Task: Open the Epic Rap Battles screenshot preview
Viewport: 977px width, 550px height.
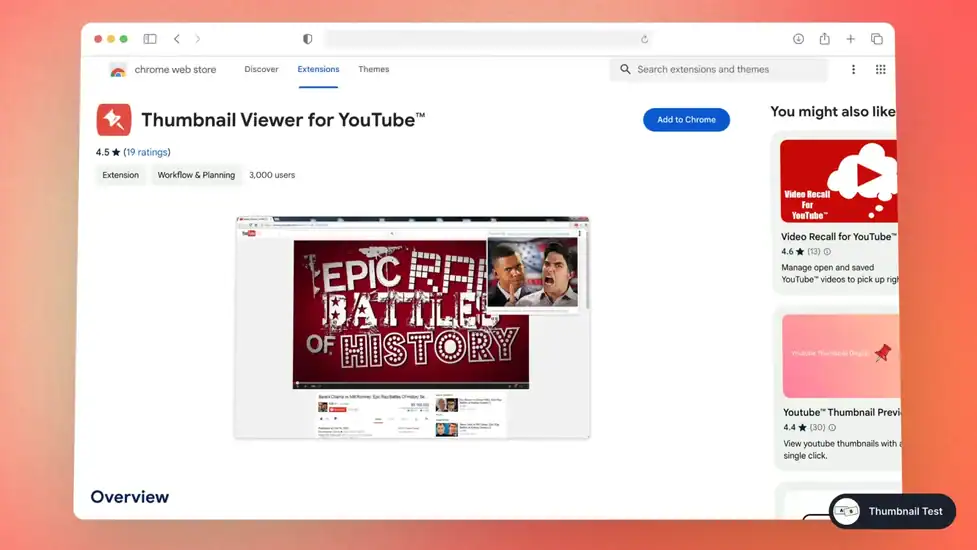Action: (412, 327)
